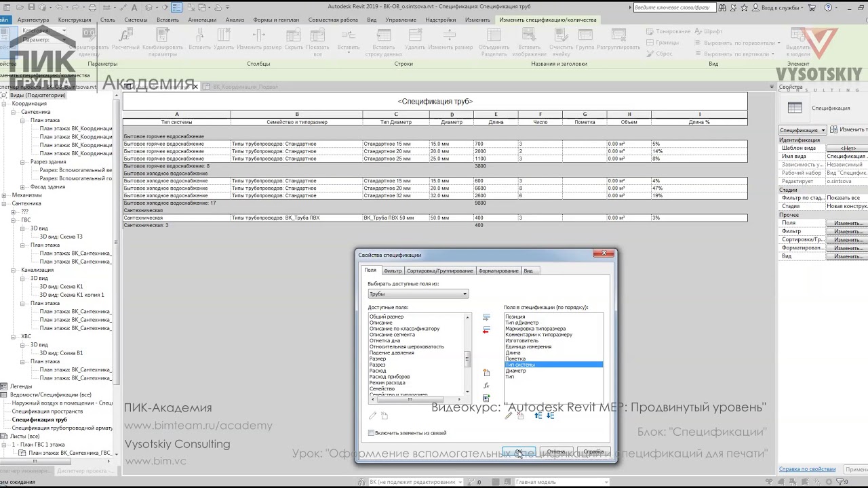Click the combine parameters icon

pyautogui.click(x=486, y=398)
